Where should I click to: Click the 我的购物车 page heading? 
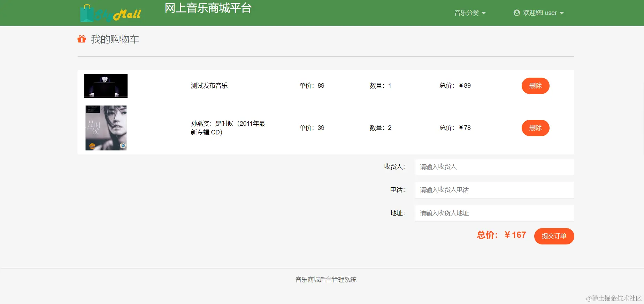[x=115, y=39]
